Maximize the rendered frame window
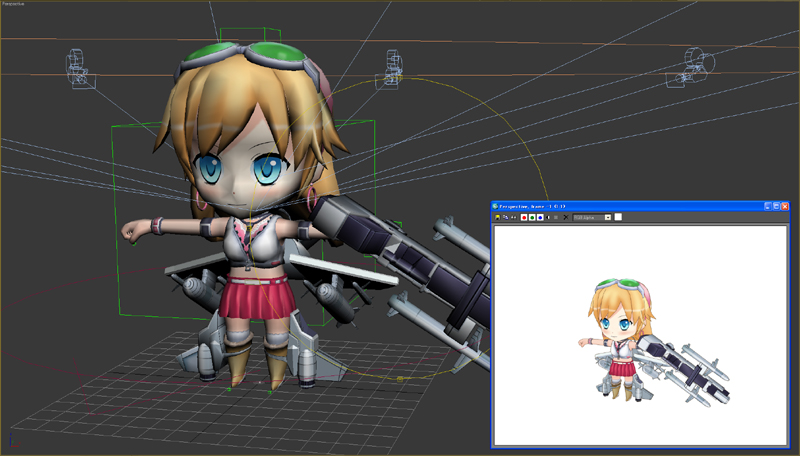800x456 pixels. pos(776,206)
